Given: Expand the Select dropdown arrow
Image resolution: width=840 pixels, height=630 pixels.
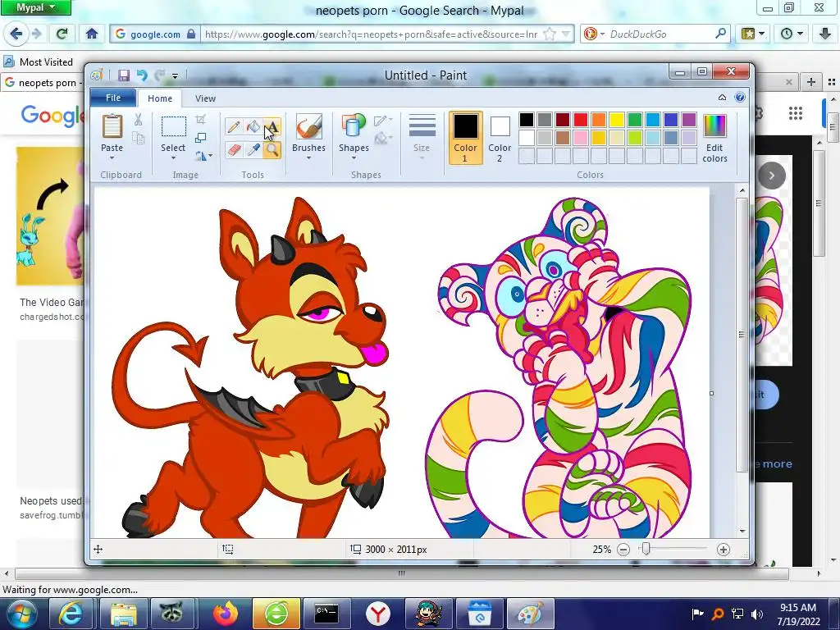Looking at the screenshot, I should (x=173, y=158).
